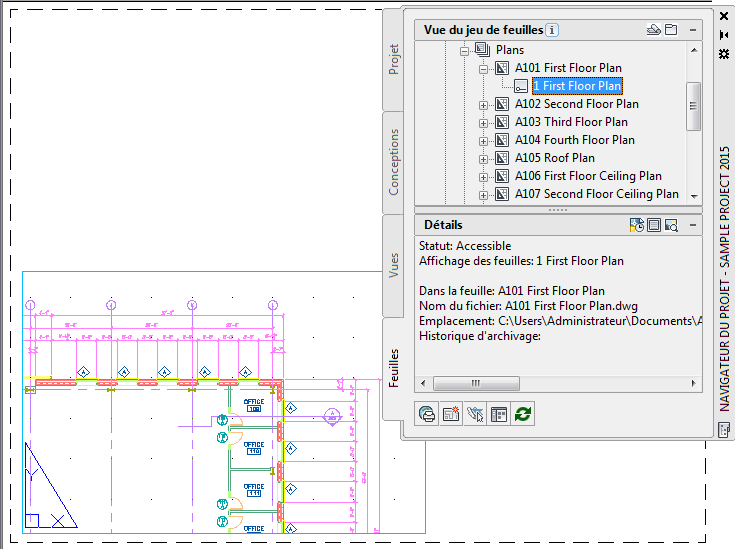Switch to the Conceptions tab
The height and width of the screenshot is (549, 735).
pos(394,162)
